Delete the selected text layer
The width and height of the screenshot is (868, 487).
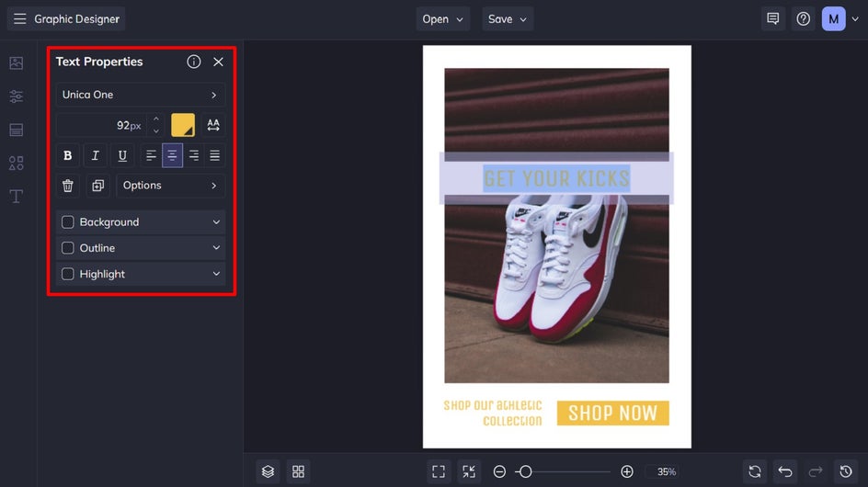coord(67,186)
